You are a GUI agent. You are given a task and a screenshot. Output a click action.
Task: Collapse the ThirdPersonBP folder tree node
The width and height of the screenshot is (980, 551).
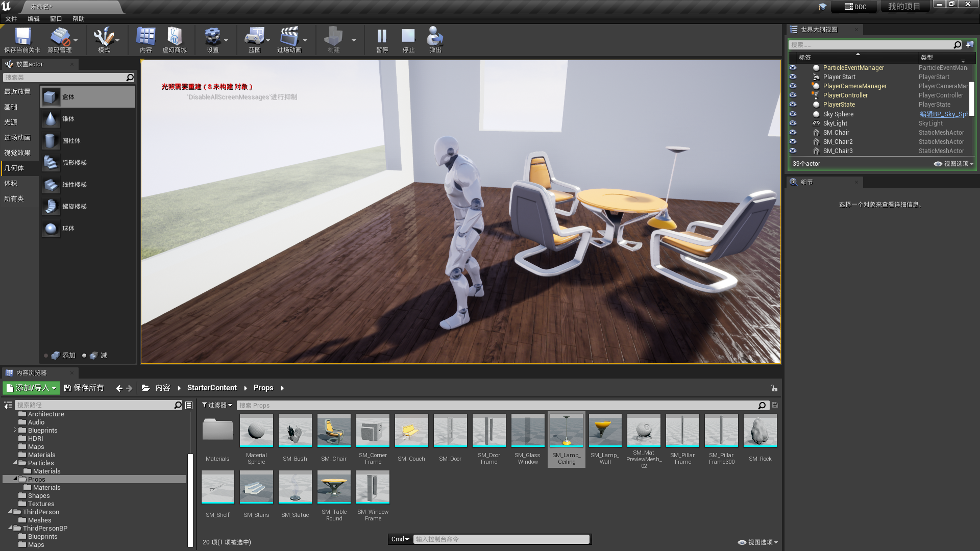point(10,528)
